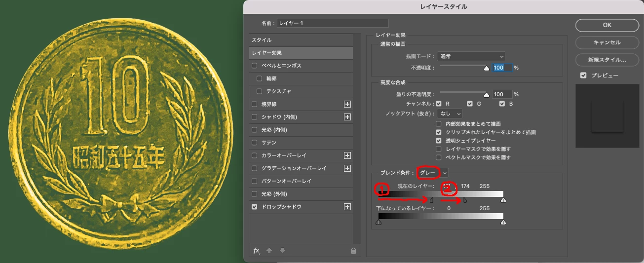Click the style preview thumbnail
The width and height of the screenshot is (644, 263).
tap(607, 115)
